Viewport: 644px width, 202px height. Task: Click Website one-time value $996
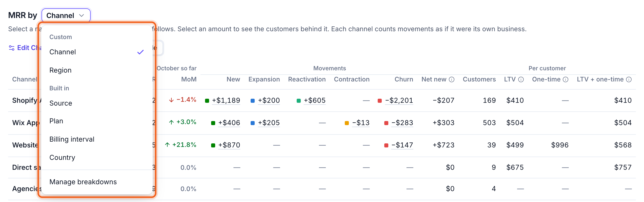click(x=560, y=145)
